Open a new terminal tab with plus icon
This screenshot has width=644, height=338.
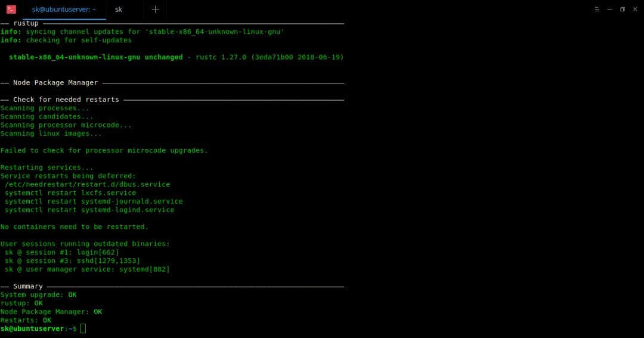click(155, 9)
